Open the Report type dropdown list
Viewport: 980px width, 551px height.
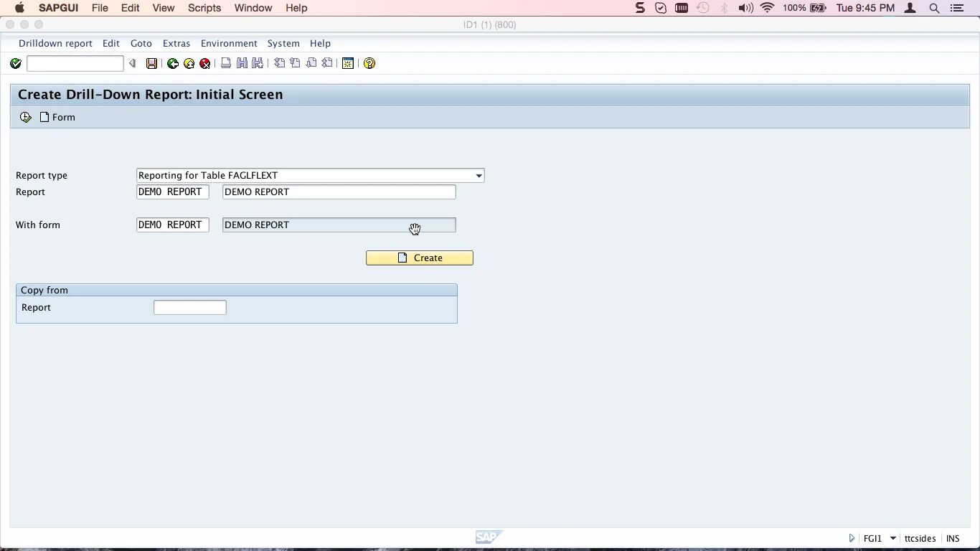click(x=478, y=175)
